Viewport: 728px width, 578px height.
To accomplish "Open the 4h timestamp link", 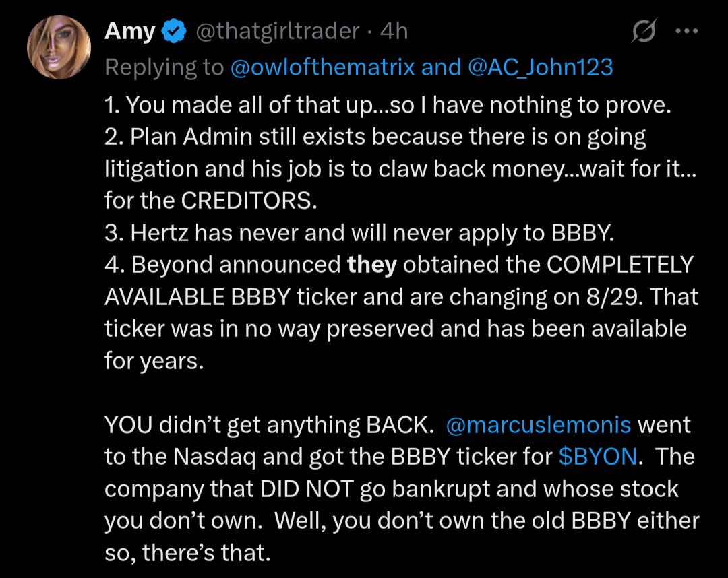I will pyautogui.click(x=394, y=31).
